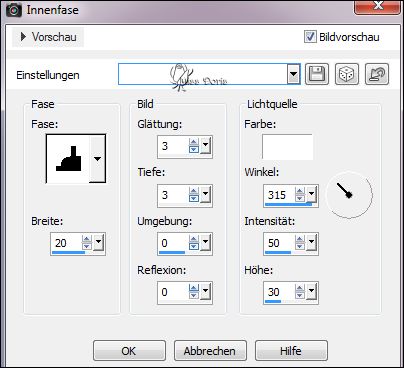Image resolution: width=404 pixels, height=368 pixels.
Task: Click the Fase bevel shape thumbnail
Action: pyautogui.click(x=69, y=159)
